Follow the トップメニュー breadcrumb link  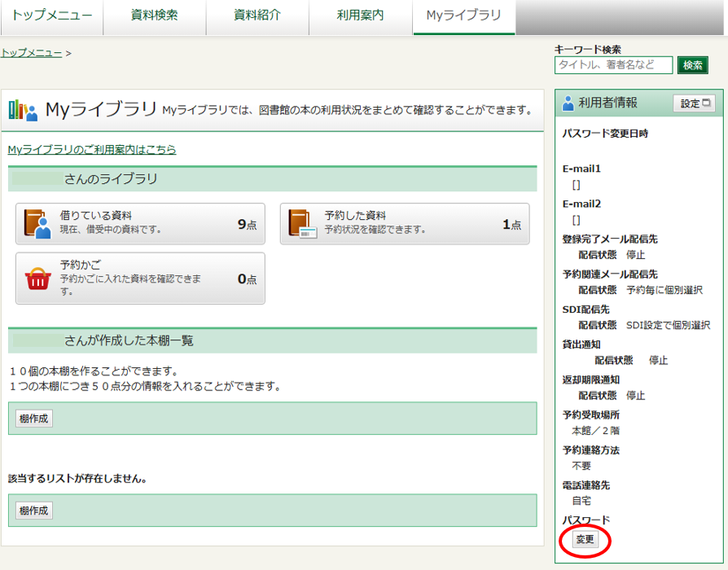[31, 53]
